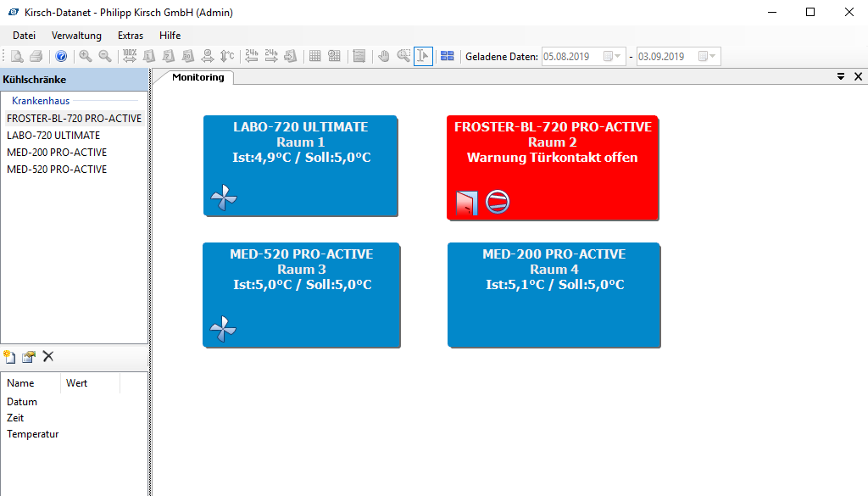This screenshot has height=496, width=868.
Task: Select the zoom area selection tool
Action: [403, 56]
